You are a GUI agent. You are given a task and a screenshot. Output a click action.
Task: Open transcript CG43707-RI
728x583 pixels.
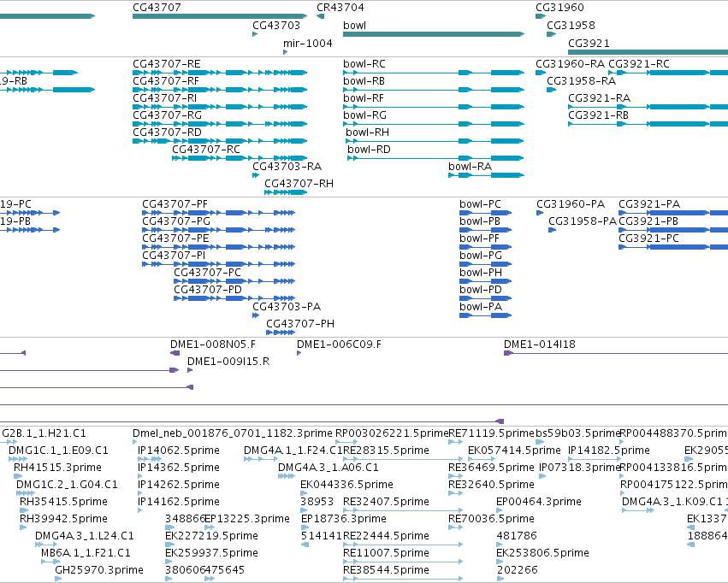pos(164,98)
